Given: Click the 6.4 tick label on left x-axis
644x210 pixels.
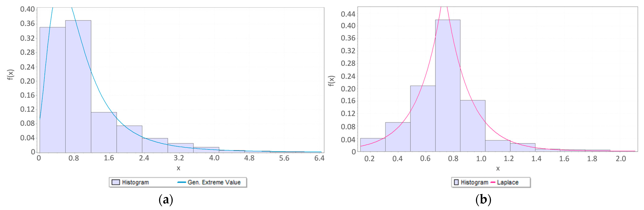Looking at the screenshot, I should coord(319,158).
